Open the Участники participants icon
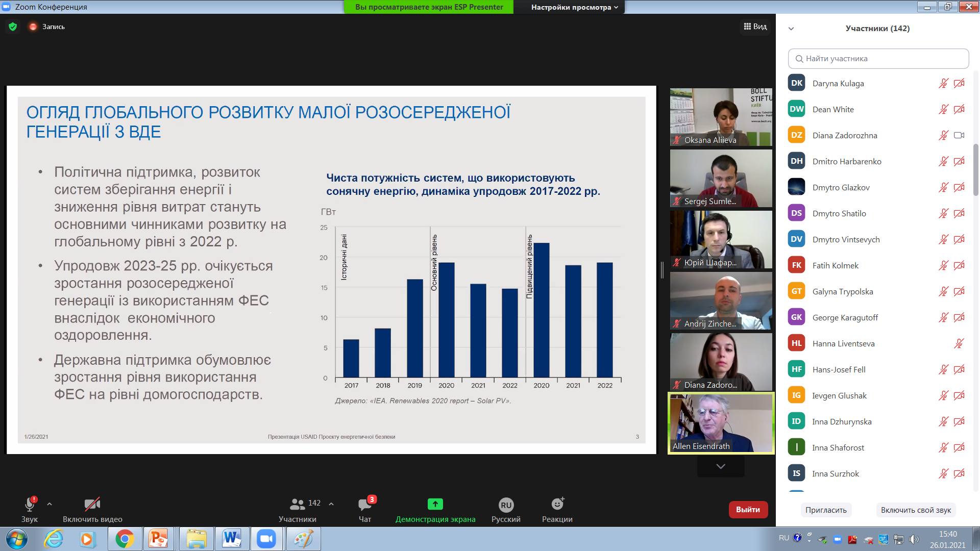This screenshot has height=551, width=980. 298,505
